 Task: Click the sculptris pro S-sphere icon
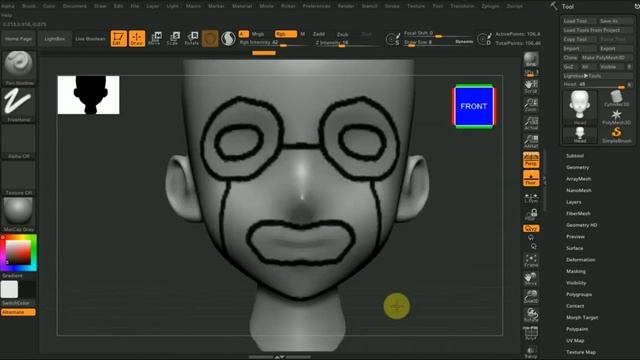pos(228,38)
